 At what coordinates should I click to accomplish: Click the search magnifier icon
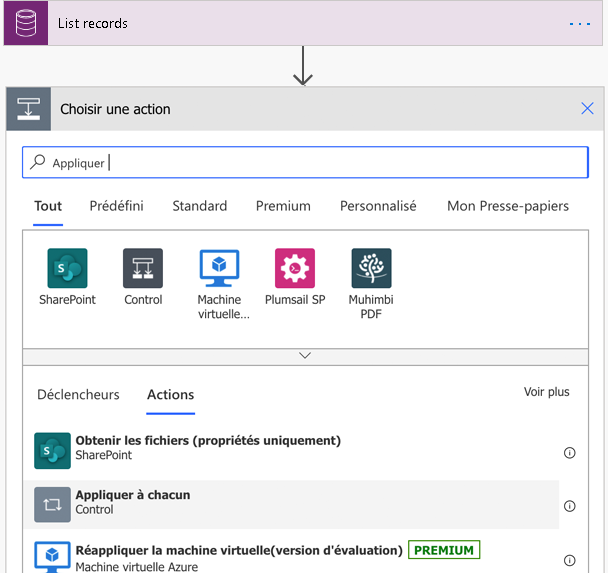point(38,162)
